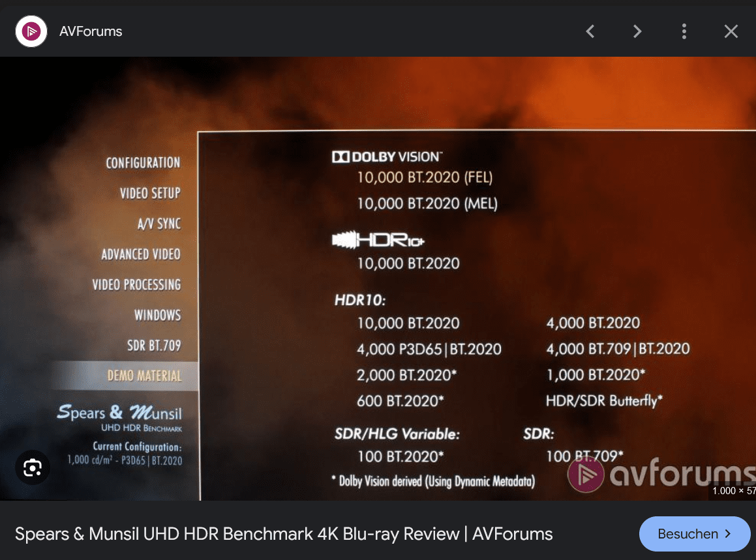Screen dimensions: 756x560
Task: Choose 1,000 BT.2020* option
Action: [596, 374]
